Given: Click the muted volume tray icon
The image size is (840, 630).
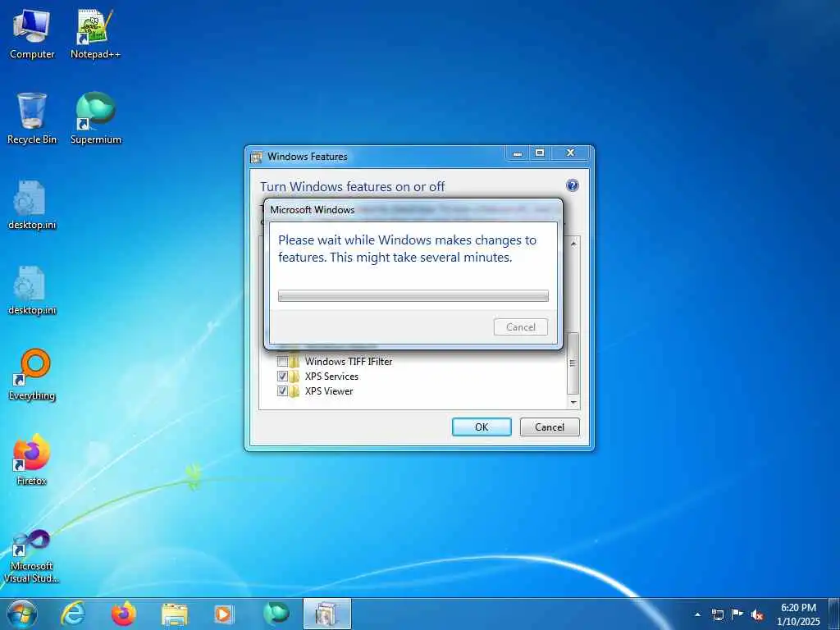Looking at the screenshot, I should pyautogui.click(x=757, y=614).
